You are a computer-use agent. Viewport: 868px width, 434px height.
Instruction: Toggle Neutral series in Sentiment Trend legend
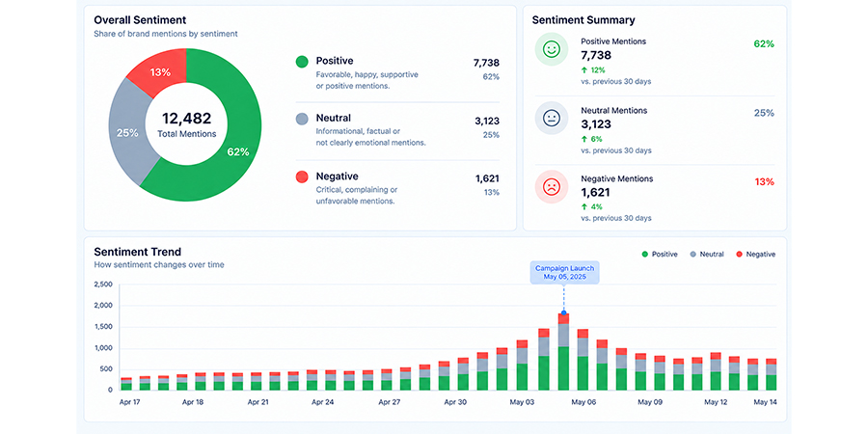pyautogui.click(x=707, y=254)
